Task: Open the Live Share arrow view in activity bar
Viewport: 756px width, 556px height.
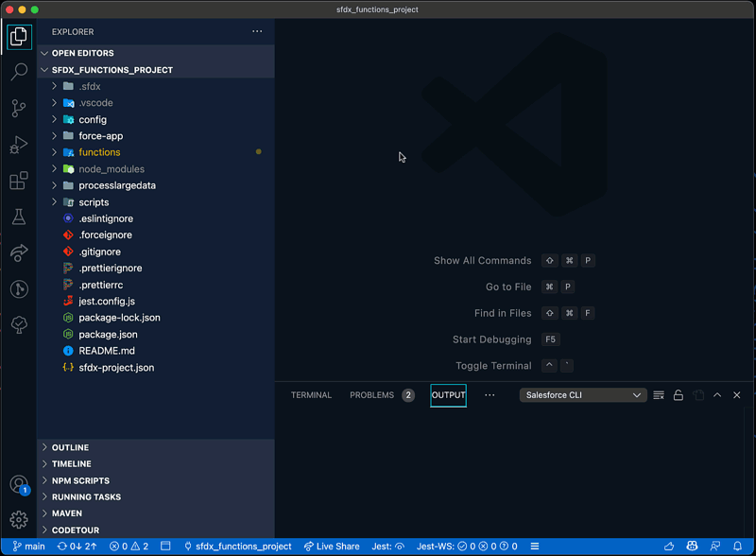Action: [19, 252]
